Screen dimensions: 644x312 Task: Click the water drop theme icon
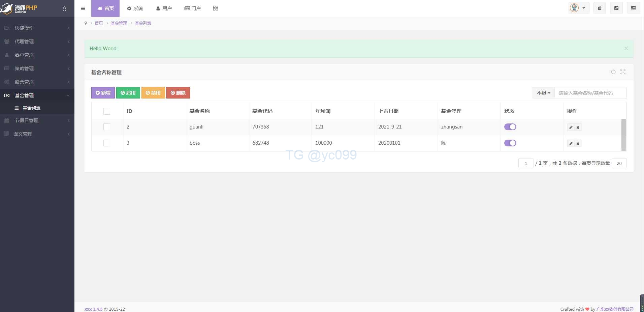64,9
